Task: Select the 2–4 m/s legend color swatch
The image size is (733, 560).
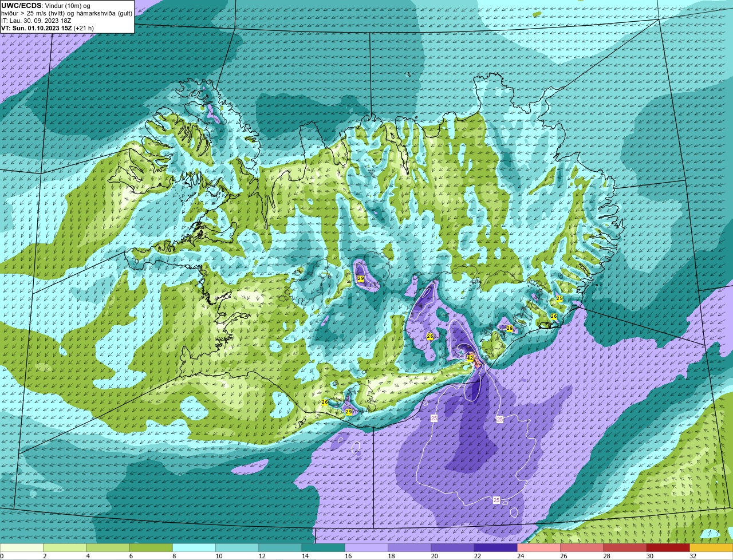Action: (x=65, y=547)
